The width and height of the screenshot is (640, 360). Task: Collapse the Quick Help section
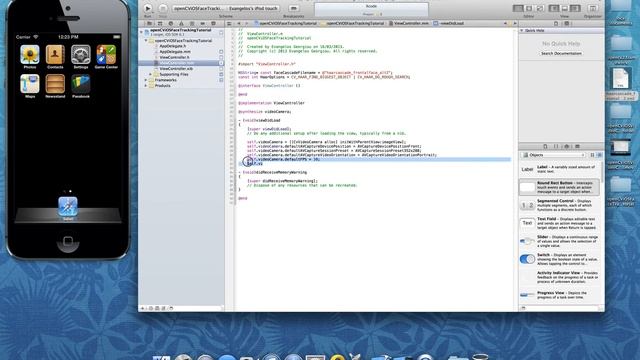[x=522, y=31]
